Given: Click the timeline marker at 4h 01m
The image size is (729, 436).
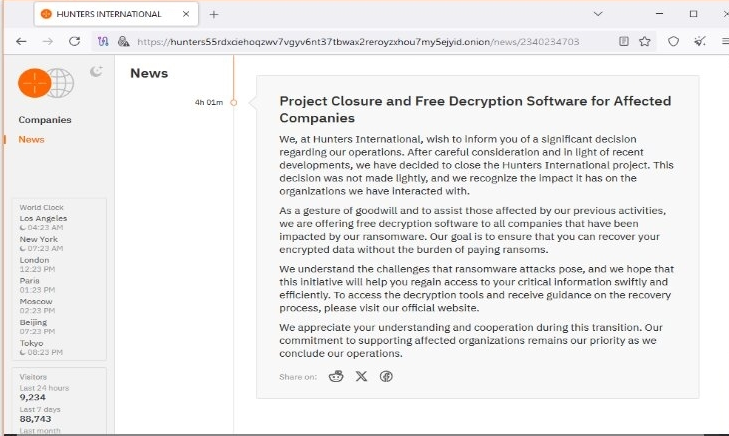Looking at the screenshot, I should 234,103.
